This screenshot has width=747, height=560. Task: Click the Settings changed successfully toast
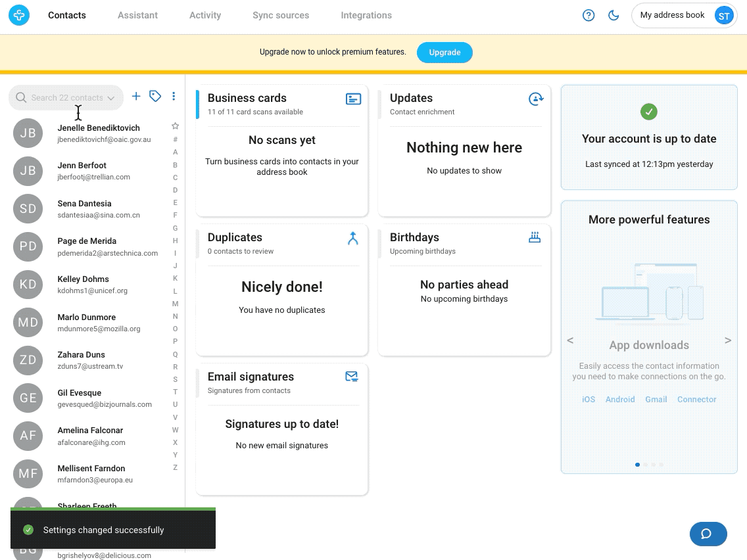point(113,528)
